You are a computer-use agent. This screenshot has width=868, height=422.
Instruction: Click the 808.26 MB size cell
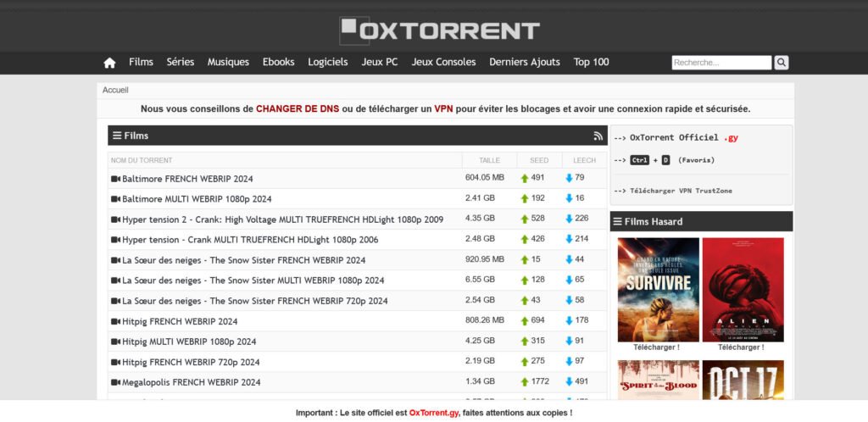tap(485, 320)
